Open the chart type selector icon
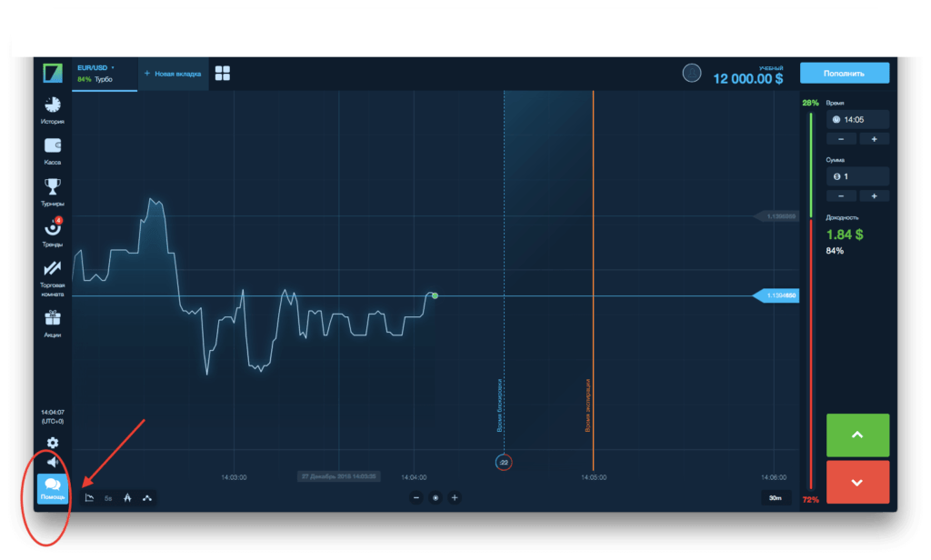Screen dimensions: 931x560 click(x=89, y=497)
